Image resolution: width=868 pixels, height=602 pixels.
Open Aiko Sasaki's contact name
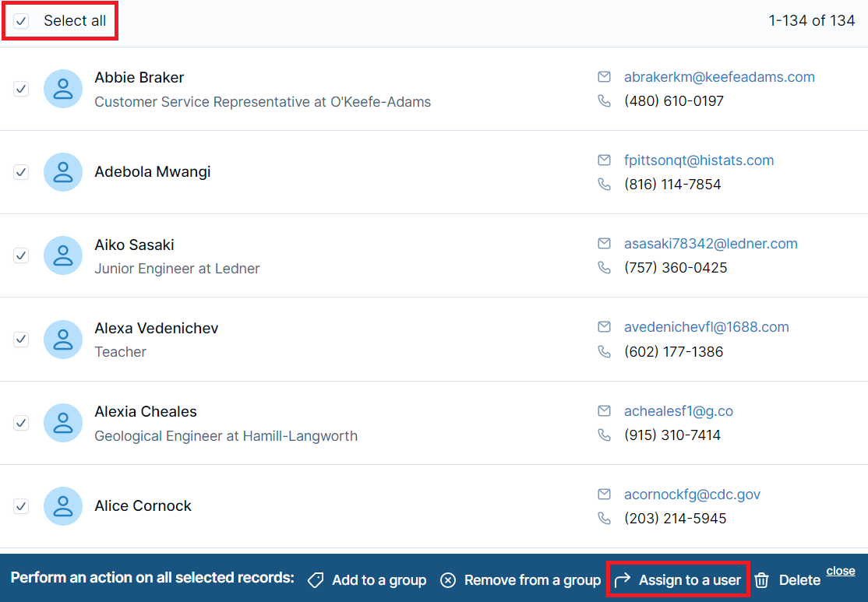(x=135, y=245)
